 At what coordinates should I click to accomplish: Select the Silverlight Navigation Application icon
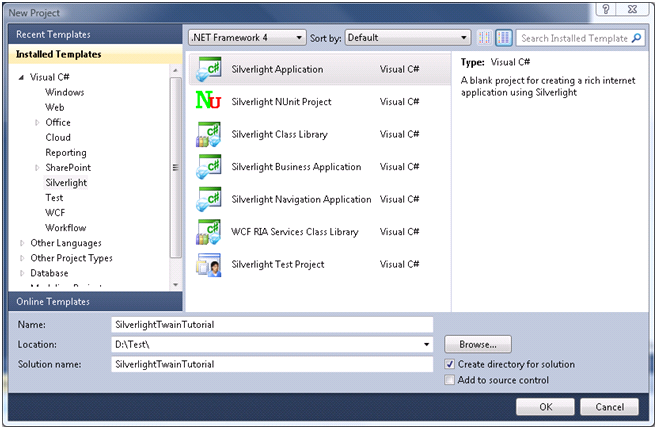tap(208, 199)
